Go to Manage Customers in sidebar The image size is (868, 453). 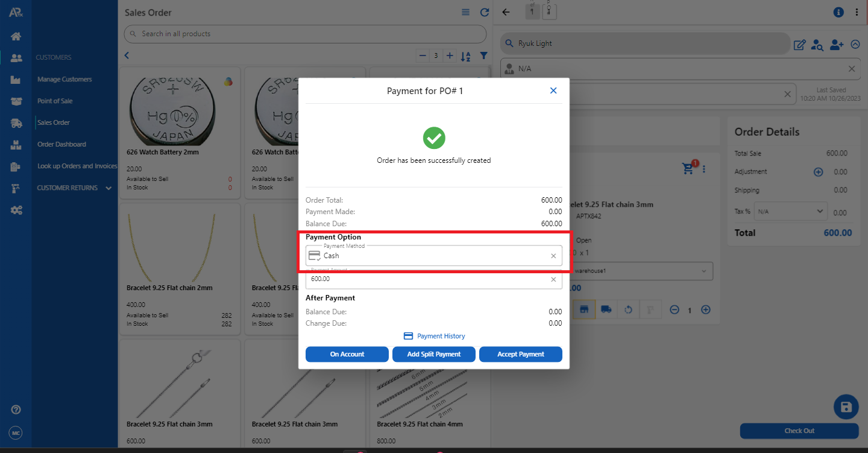[x=64, y=79]
